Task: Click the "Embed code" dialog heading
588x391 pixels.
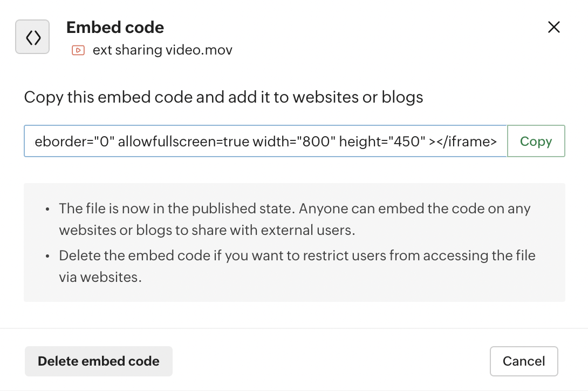Action: (115, 27)
